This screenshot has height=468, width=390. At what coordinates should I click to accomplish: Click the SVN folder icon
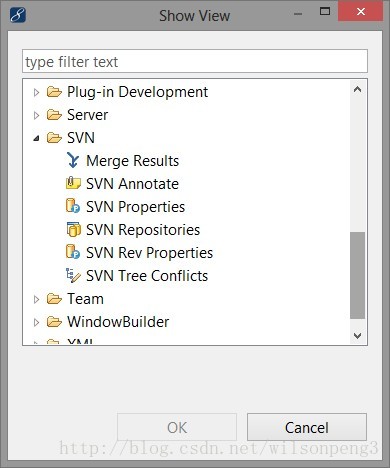[x=54, y=138]
